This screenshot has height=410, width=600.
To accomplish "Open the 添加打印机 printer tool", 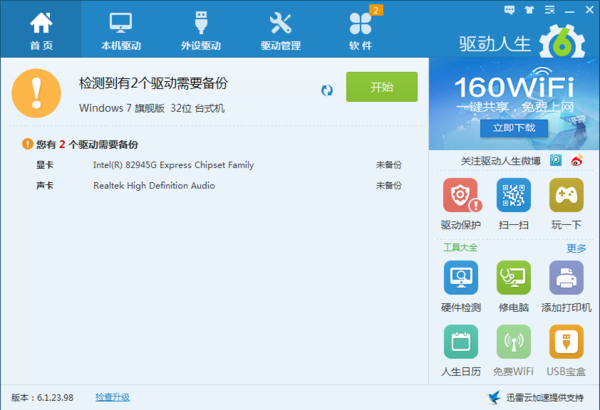I will point(566,287).
